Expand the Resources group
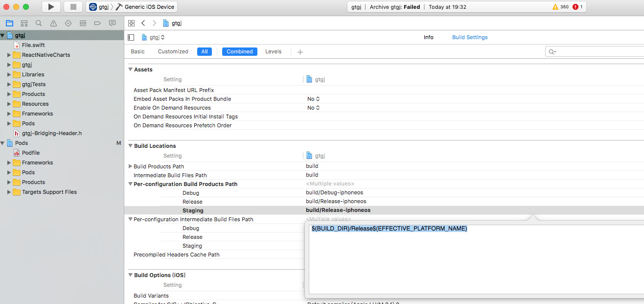This screenshot has width=644, height=304. click(x=9, y=104)
